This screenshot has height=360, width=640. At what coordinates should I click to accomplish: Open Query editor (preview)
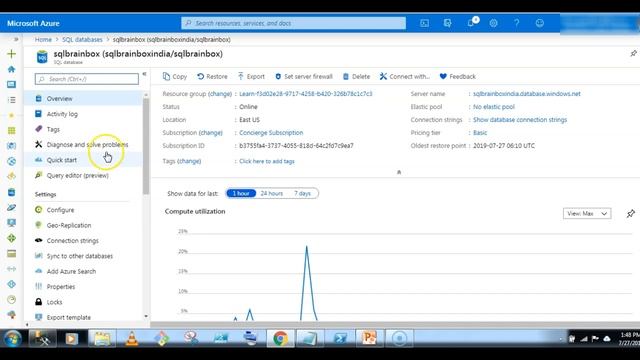83,176
